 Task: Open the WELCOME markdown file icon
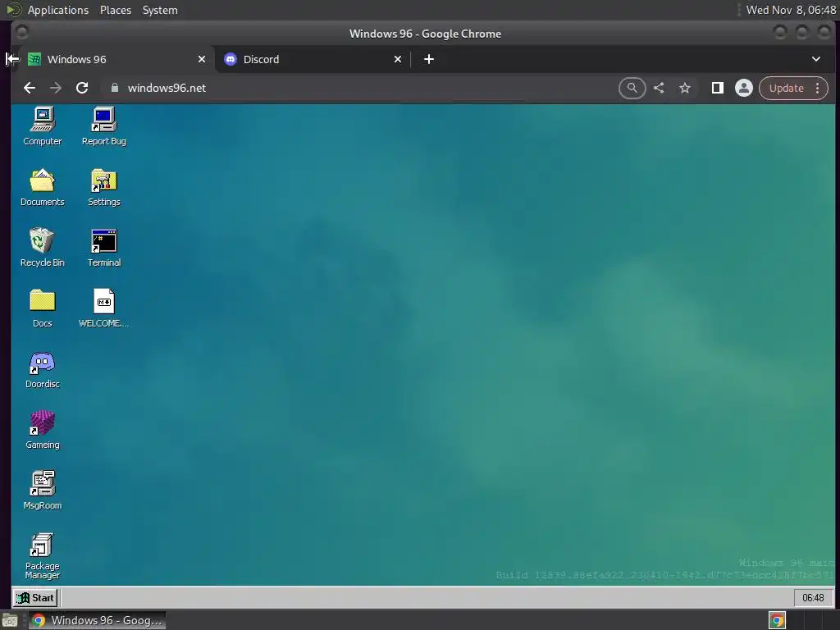pos(104,308)
